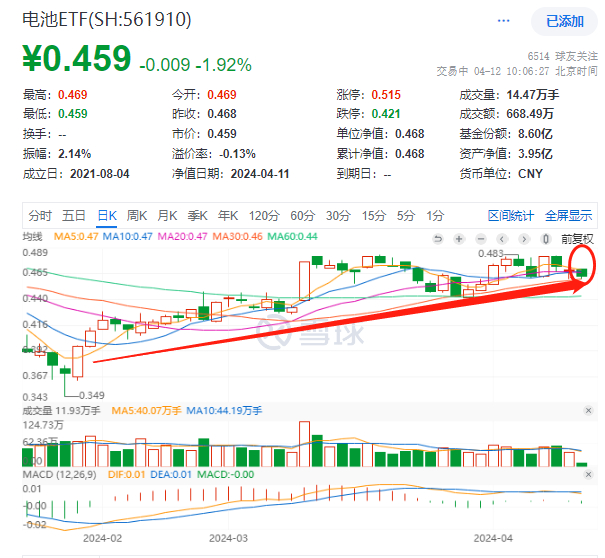Click the current price ¥0.459
This screenshot has width=605, height=558.
pos(77,59)
